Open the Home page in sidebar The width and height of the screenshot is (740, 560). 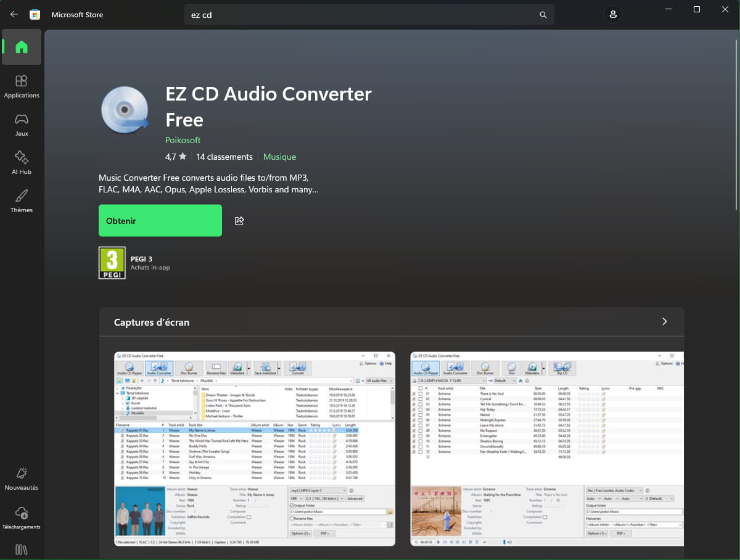(x=22, y=47)
